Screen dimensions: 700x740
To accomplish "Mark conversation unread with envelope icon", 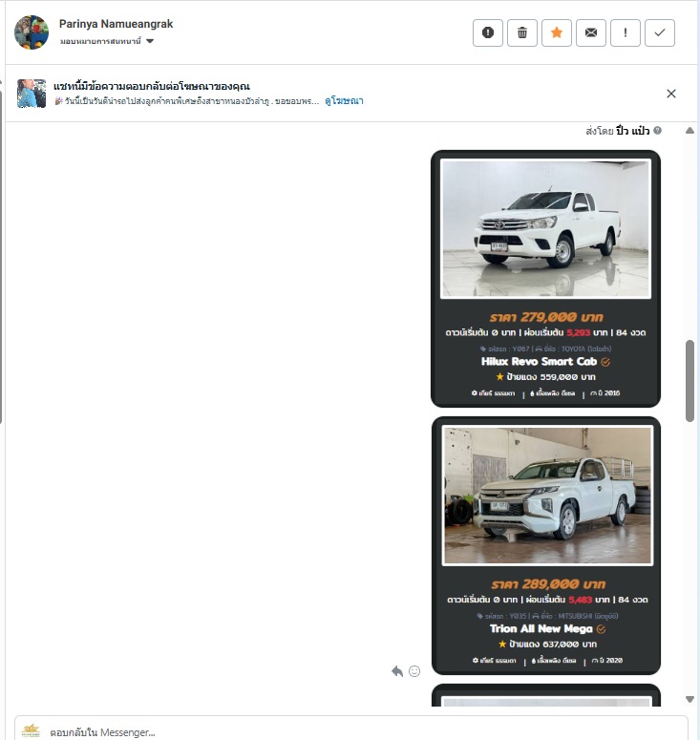I will coord(591,32).
